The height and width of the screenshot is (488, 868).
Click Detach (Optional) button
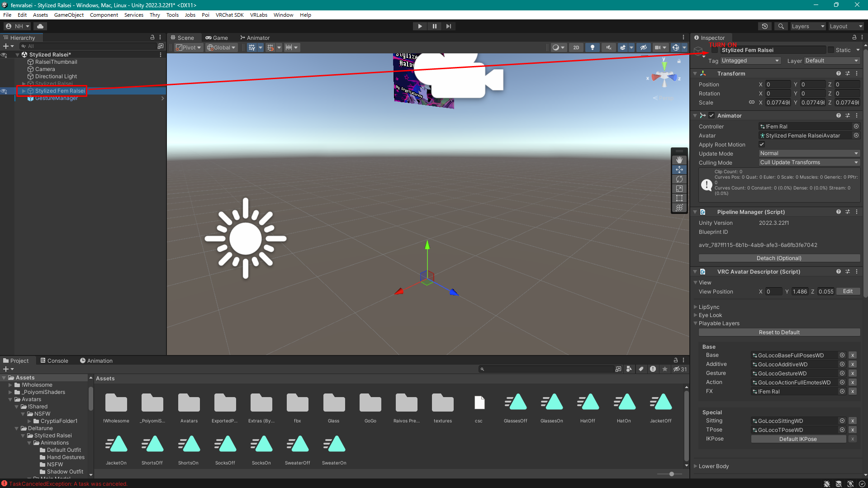[x=779, y=258]
